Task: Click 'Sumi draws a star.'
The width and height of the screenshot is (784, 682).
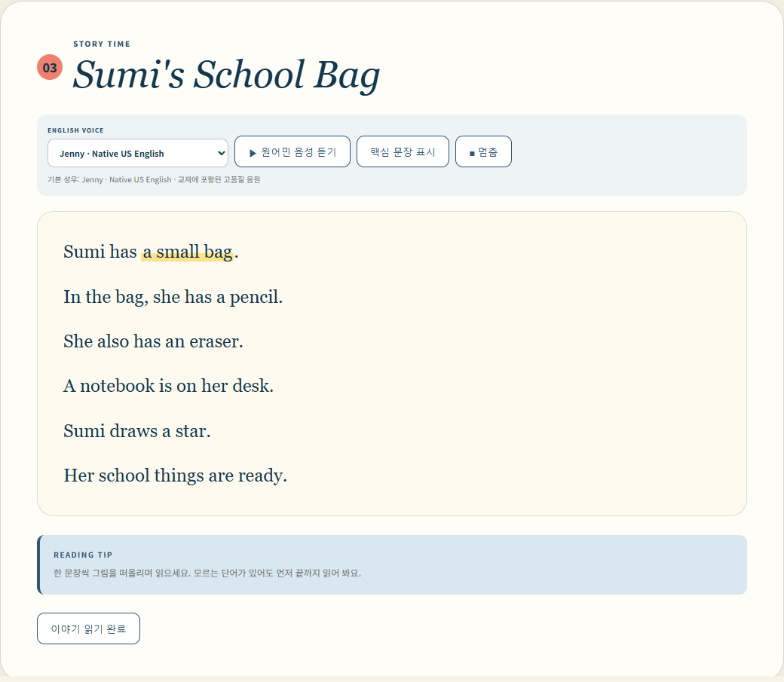Action: click(137, 430)
